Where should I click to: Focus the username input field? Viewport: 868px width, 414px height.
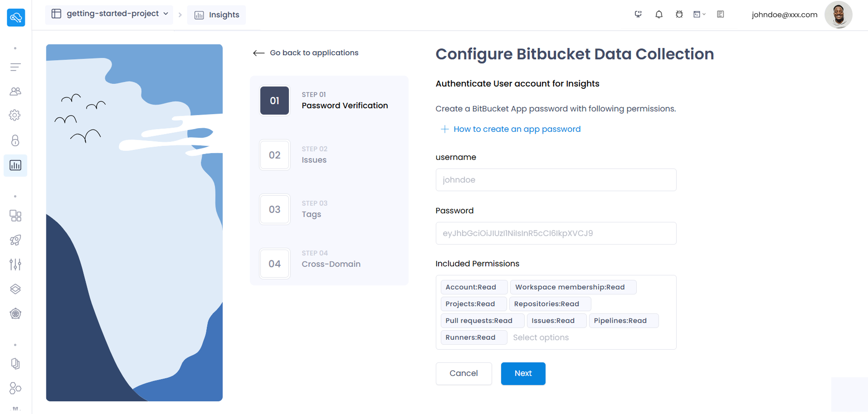tap(556, 180)
